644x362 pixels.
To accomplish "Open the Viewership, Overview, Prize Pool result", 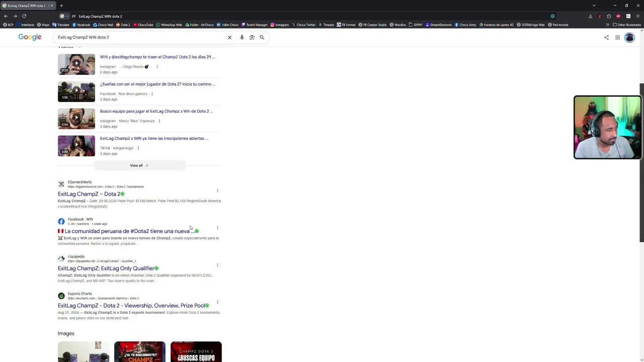I will tap(131, 306).
